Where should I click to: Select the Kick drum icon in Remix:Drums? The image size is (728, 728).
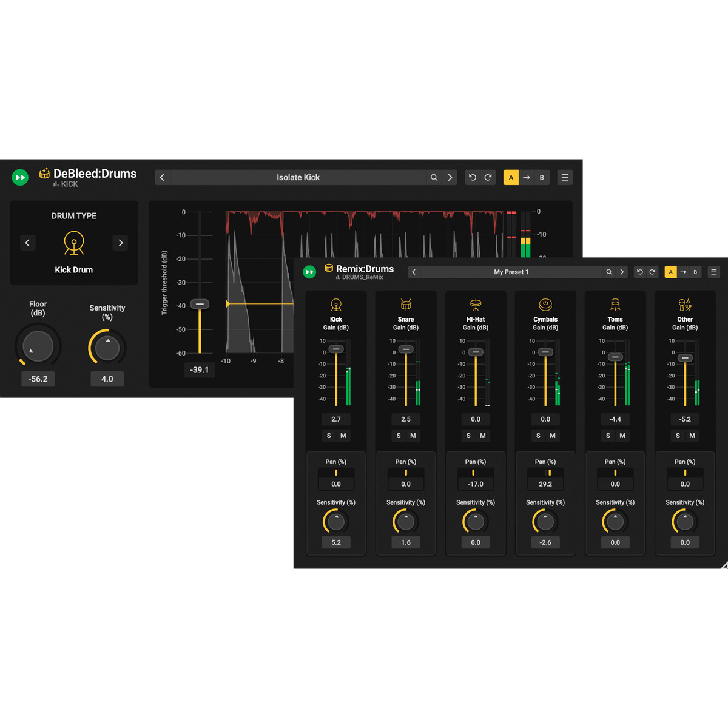(336, 305)
